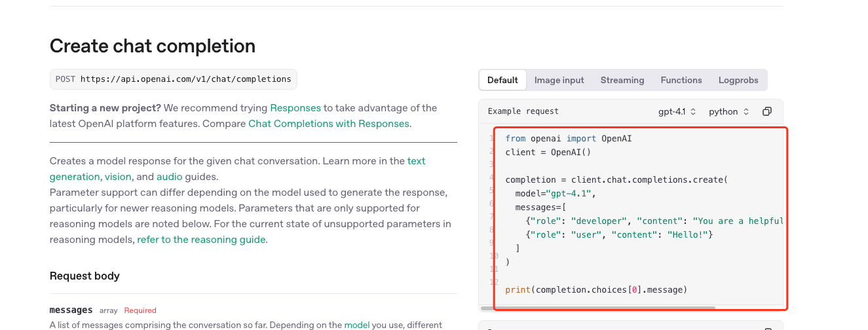This screenshot has height=330, width=868.
Task: Switch to the Functions tab
Action: 681,80
